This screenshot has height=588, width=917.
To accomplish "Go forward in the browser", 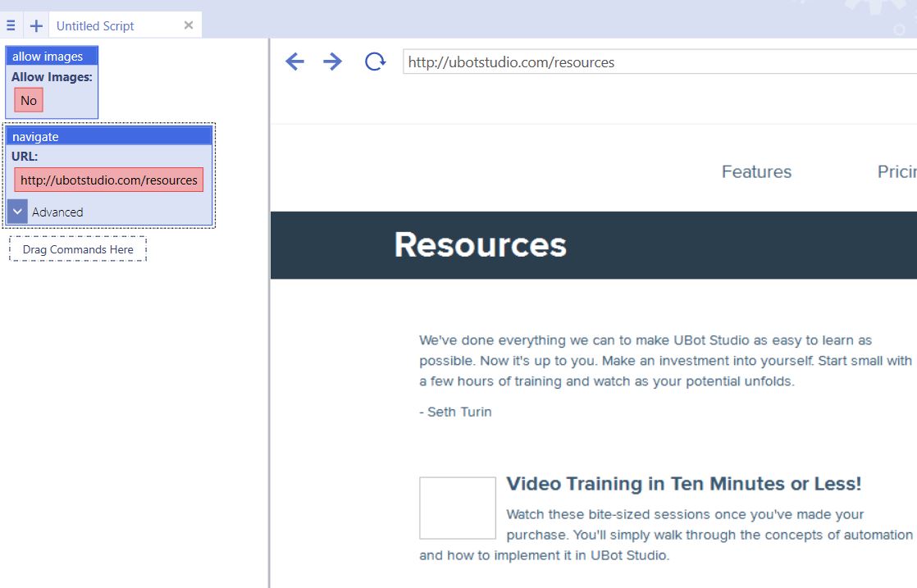I will (332, 62).
